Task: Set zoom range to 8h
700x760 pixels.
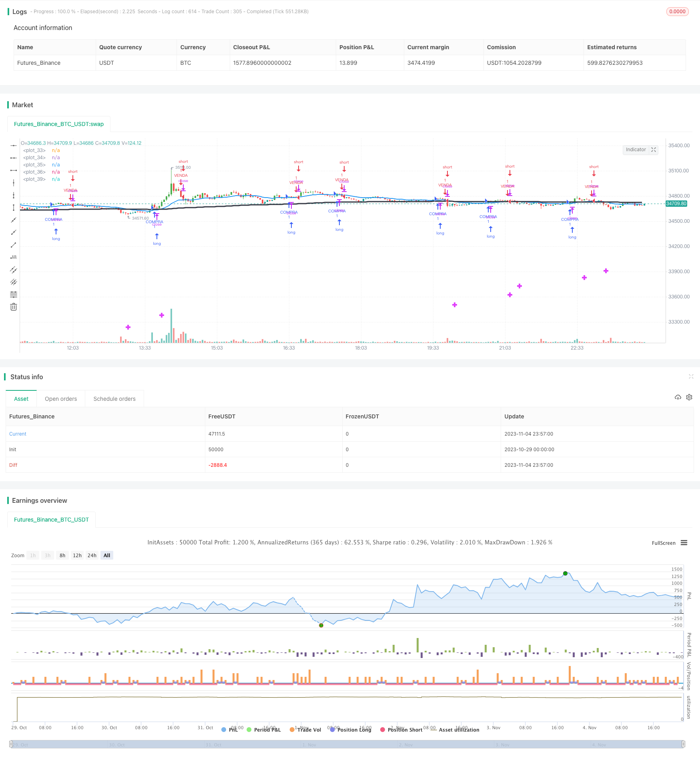Action: [62, 555]
